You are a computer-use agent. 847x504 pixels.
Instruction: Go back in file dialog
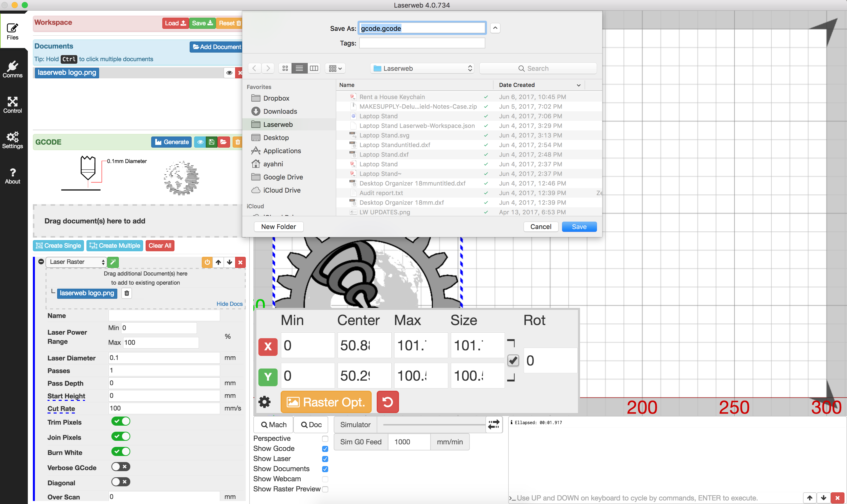pos(254,68)
